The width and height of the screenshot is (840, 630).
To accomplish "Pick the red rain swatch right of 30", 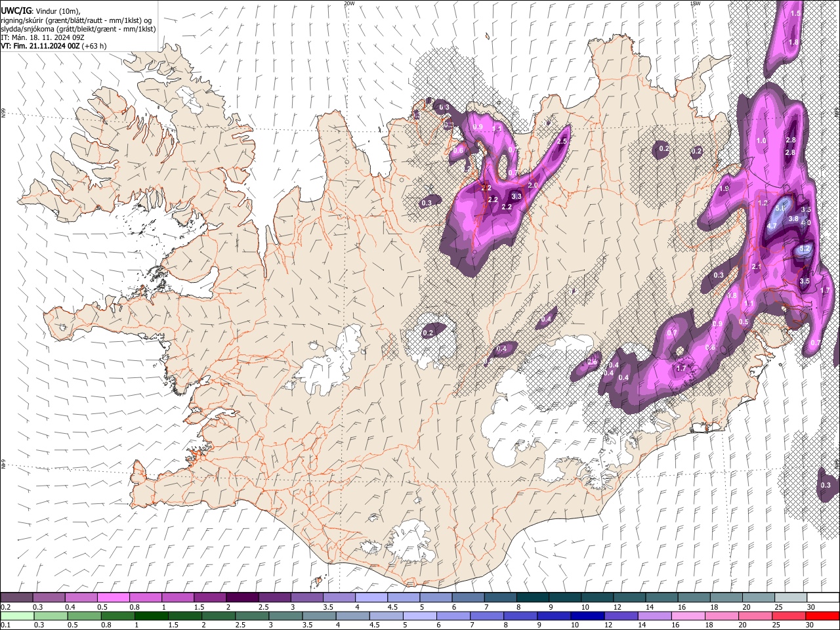I will 822,616.
